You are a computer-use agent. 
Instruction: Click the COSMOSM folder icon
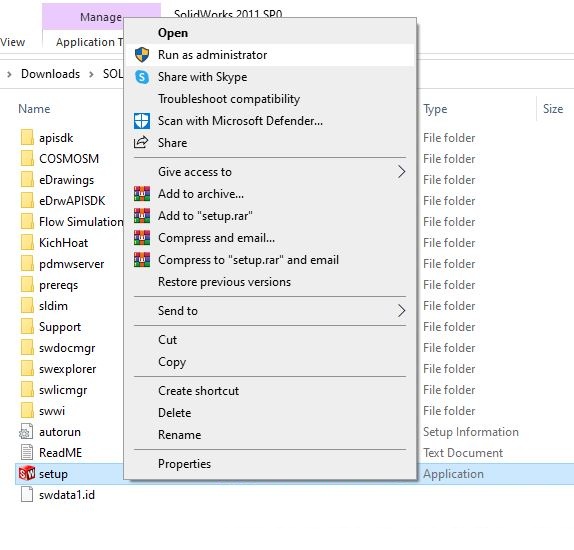tap(27, 159)
